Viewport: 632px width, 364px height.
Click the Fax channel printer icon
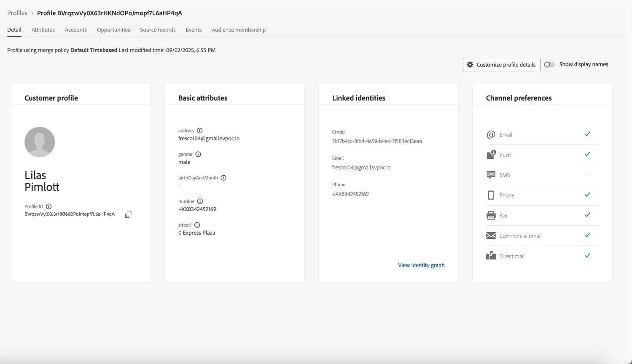(x=491, y=215)
